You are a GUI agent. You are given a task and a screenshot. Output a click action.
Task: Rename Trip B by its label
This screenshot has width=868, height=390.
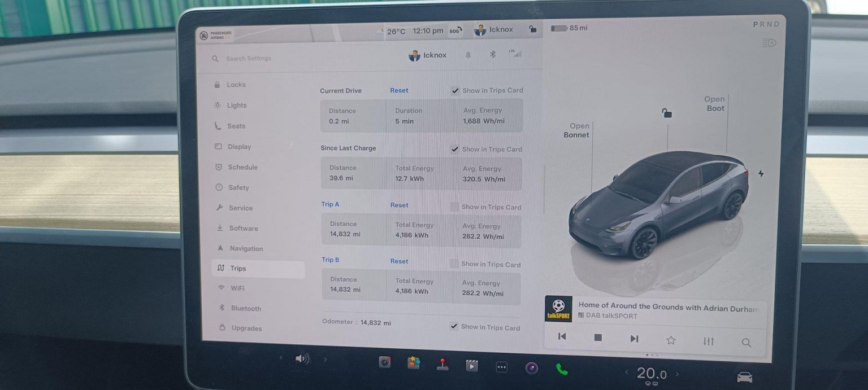click(331, 260)
